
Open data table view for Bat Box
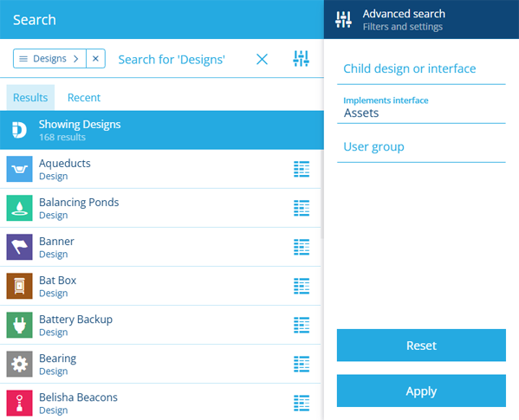(x=302, y=286)
